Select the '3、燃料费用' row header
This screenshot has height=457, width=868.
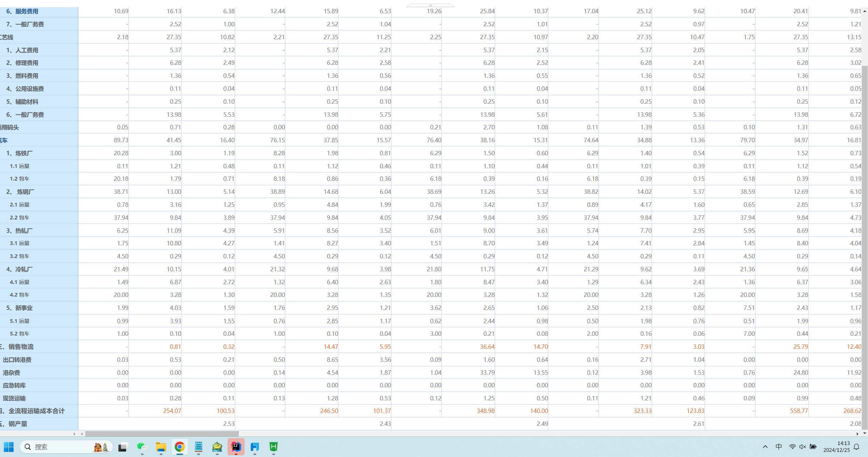(39, 76)
